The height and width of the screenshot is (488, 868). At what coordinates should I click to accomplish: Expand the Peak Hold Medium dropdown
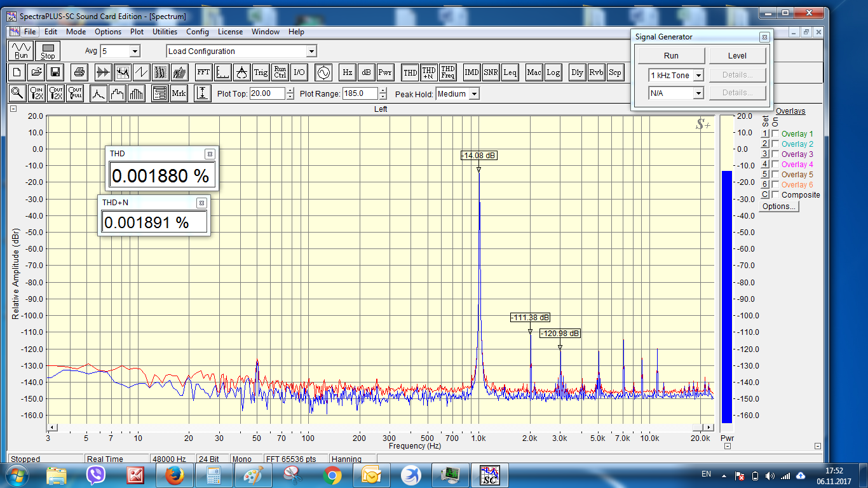click(473, 94)
